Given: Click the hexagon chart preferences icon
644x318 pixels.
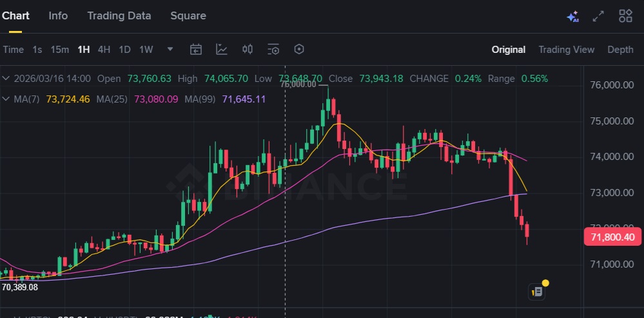Looking at the screenshot, I should click(x=299, y=49).
